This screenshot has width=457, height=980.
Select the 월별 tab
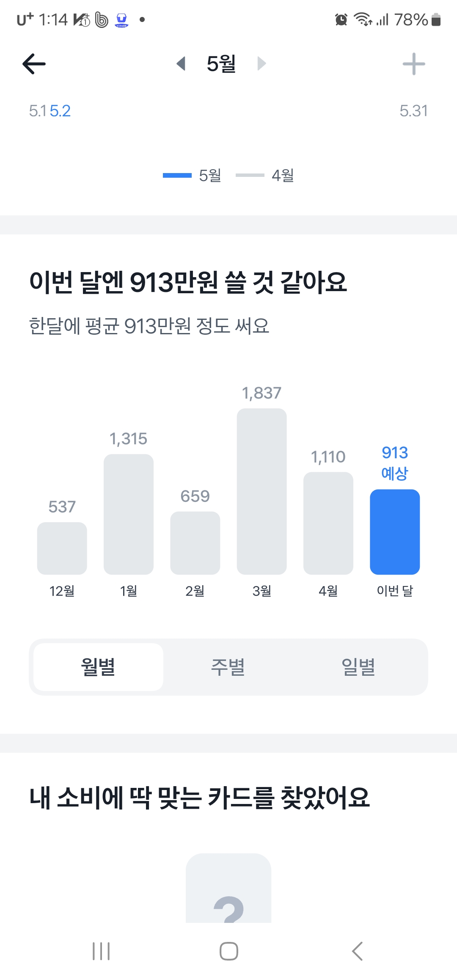[98, 667]
